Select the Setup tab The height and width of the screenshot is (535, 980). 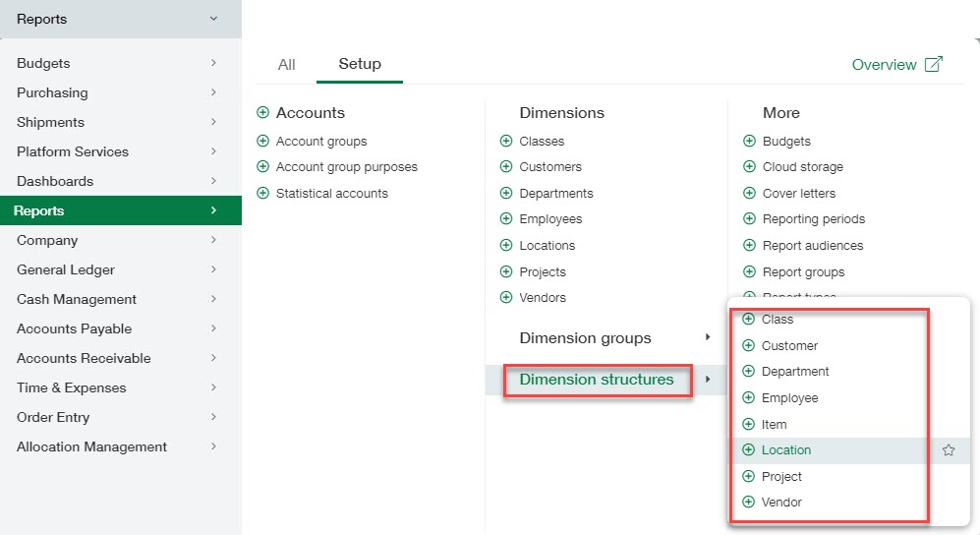coord(360,64)
